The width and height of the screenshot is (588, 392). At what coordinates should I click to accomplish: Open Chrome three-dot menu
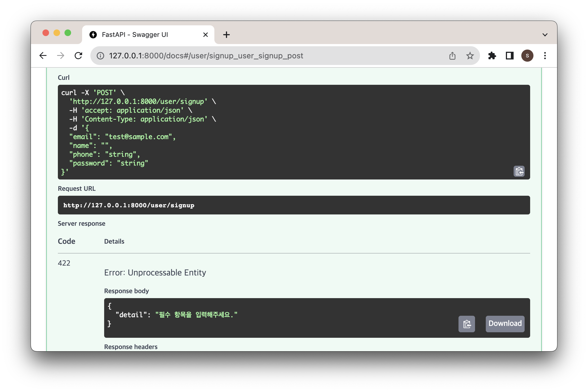click(x=545, y=56)
